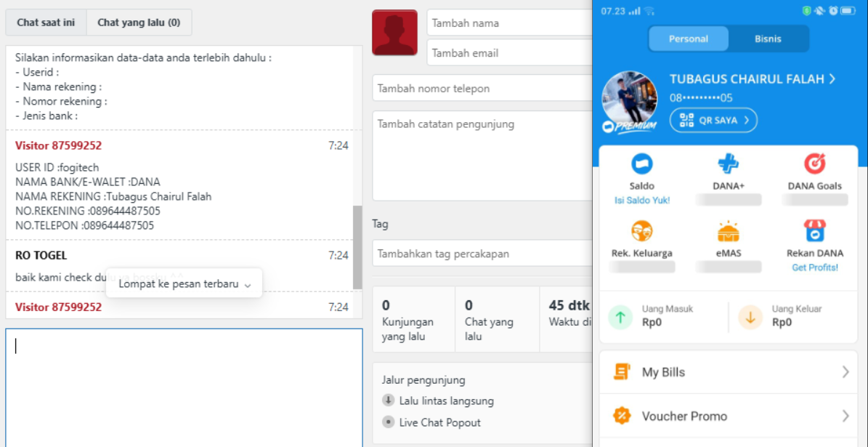This screenshot has height=447, width=868.
Task: Click the DANA profile photo thumbnail
Action: (x=630, y=99)
